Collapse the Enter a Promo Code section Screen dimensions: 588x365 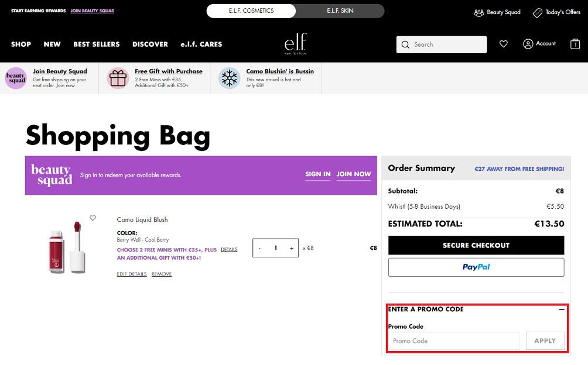[562, 309]
